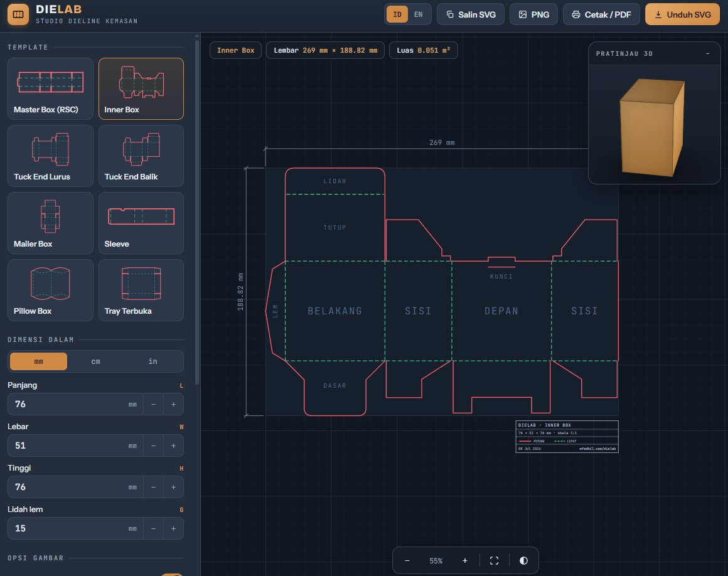Switch language to ID

[397, 14]
